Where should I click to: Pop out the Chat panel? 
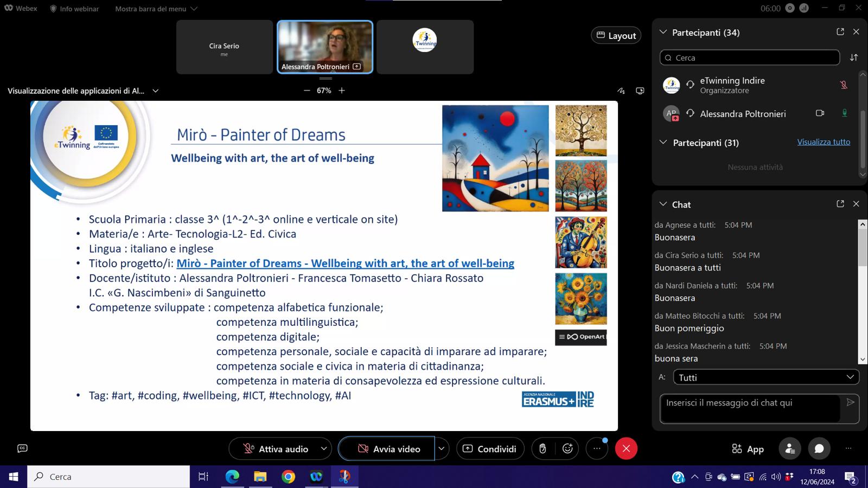tap(840, 204)
